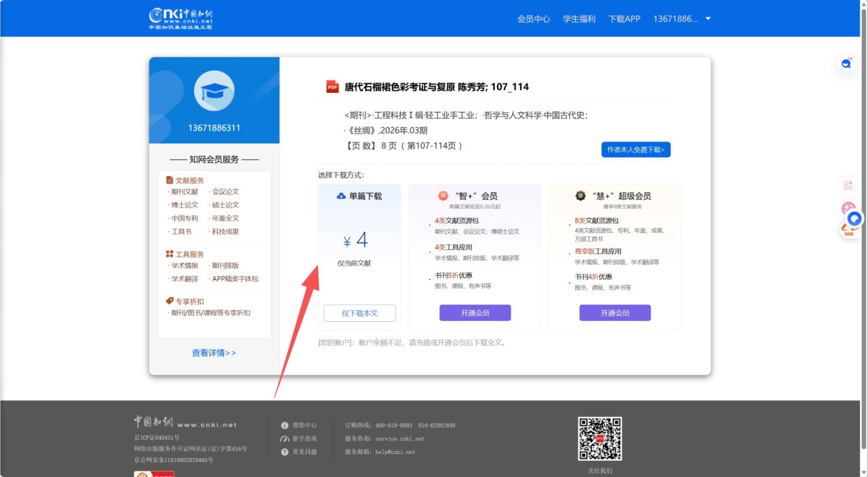This screenshot has width=868, height=477.
Task: Click the red badge icon at footer bottom
Action: (154, 474)
